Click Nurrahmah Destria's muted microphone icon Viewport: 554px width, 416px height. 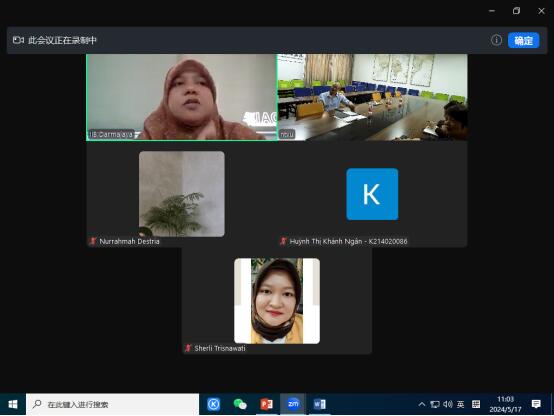(93, 241)
